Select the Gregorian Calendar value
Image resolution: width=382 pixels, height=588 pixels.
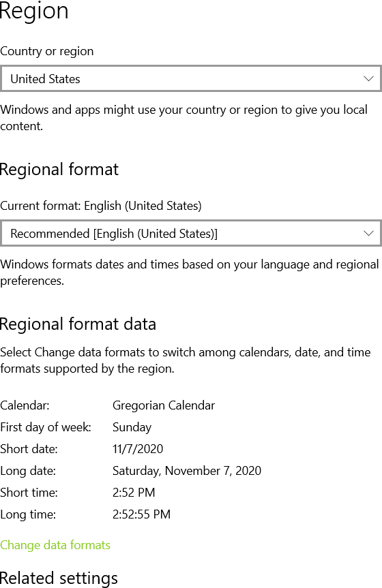pyautogui.click(x=164, y=405)
